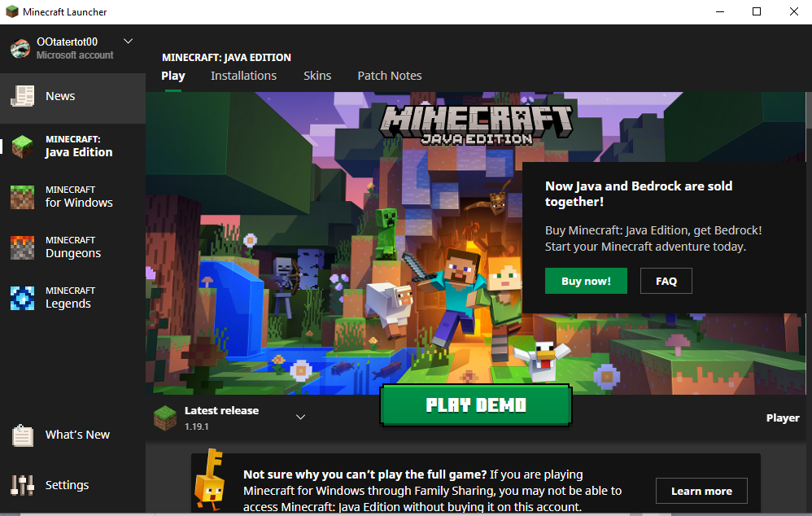
Task: Click the News label in sidebar
Action: (60, 96)
